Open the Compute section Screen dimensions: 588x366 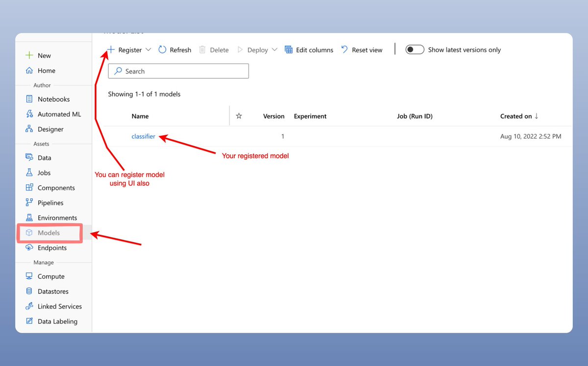tap(50, 276)
